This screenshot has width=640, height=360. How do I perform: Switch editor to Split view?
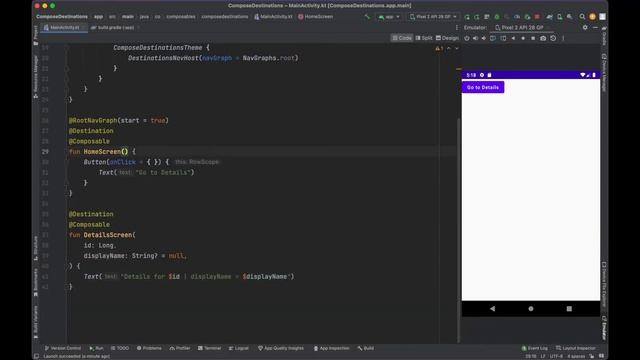tap(424, 38)
